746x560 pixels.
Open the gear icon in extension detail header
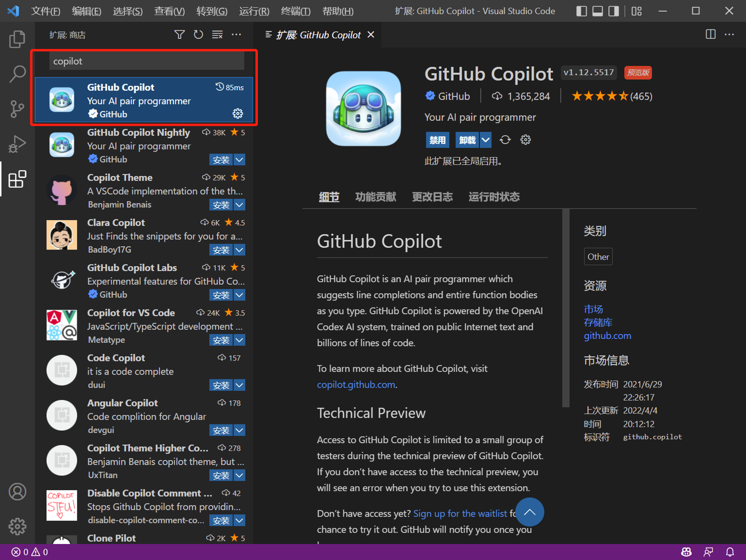tap(526, 140)
